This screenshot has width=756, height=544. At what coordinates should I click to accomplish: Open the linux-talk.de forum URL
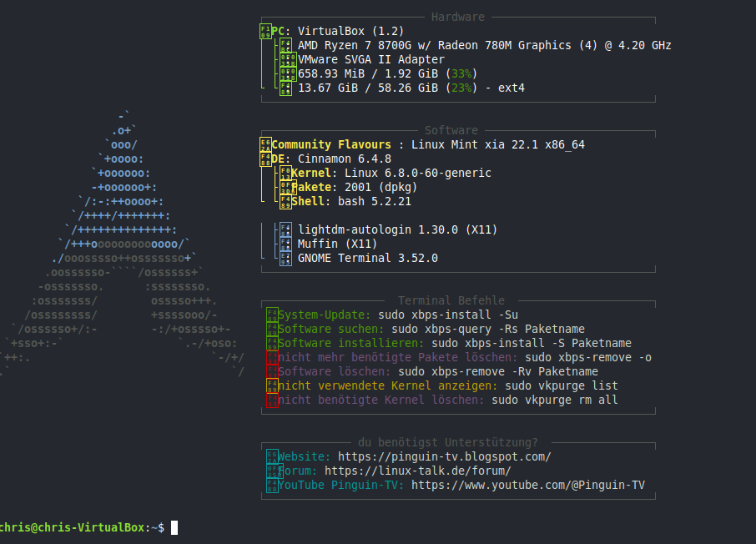tap(418, 471)
